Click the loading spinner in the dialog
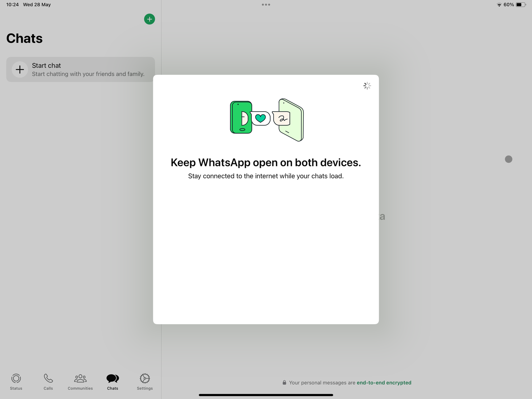 click(x=367, y=86)
